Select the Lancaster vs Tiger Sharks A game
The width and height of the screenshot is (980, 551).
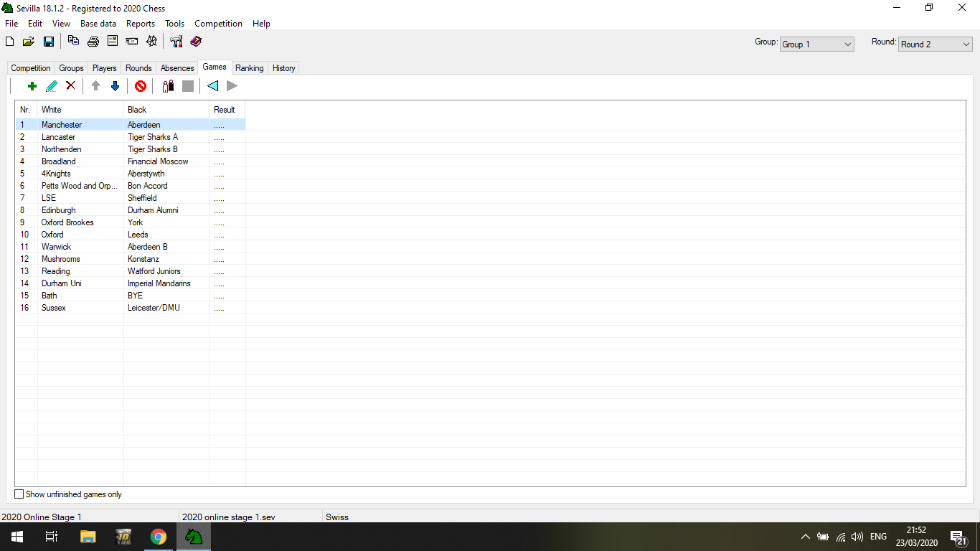point(131,137)
